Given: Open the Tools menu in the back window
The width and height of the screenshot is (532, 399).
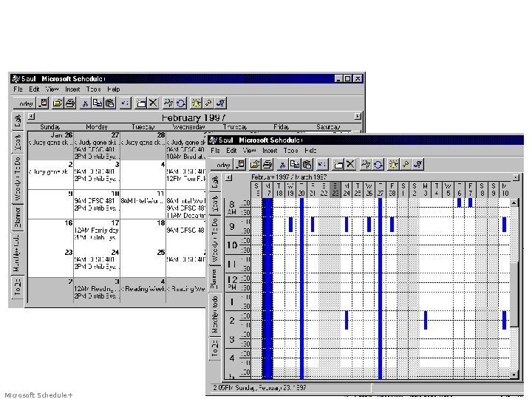Looking at the screenshot, I should tap(93, 89).
